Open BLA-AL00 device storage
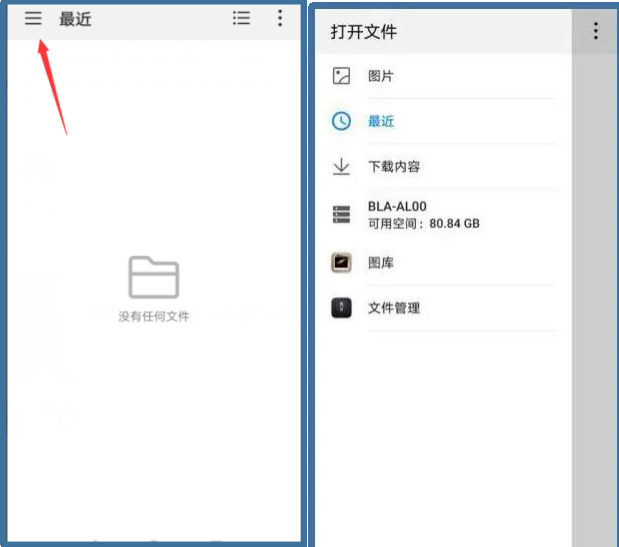The height and width of the screenshot is (547, 619). pyautogui.click(x=442, y=214)
